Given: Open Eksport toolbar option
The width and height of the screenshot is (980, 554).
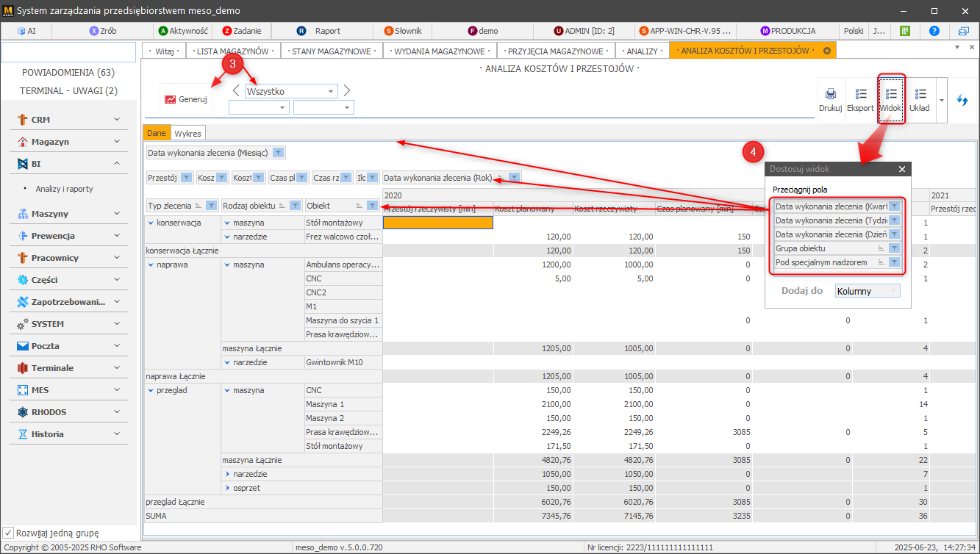Looking at the screenshot, I should tap(860, 99).
